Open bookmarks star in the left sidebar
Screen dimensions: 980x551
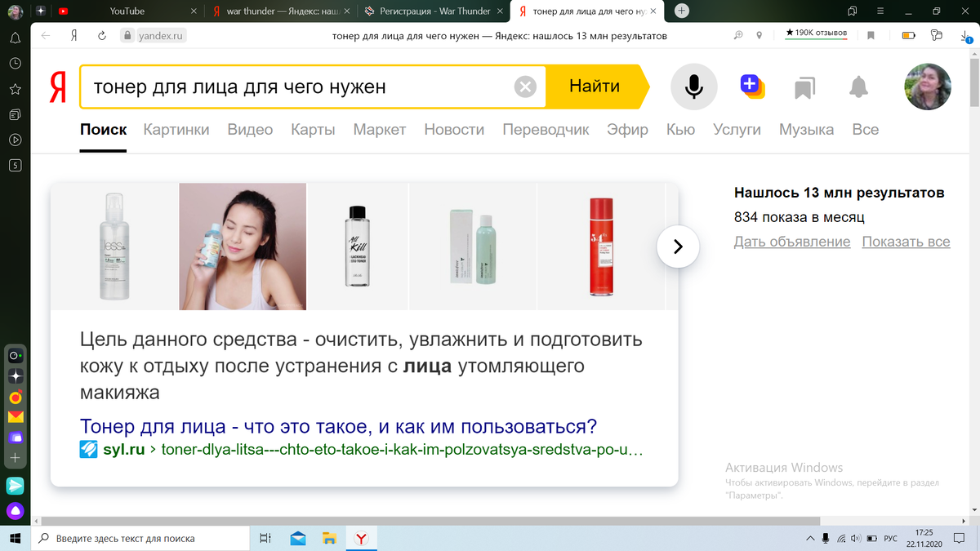pos(15,90)
